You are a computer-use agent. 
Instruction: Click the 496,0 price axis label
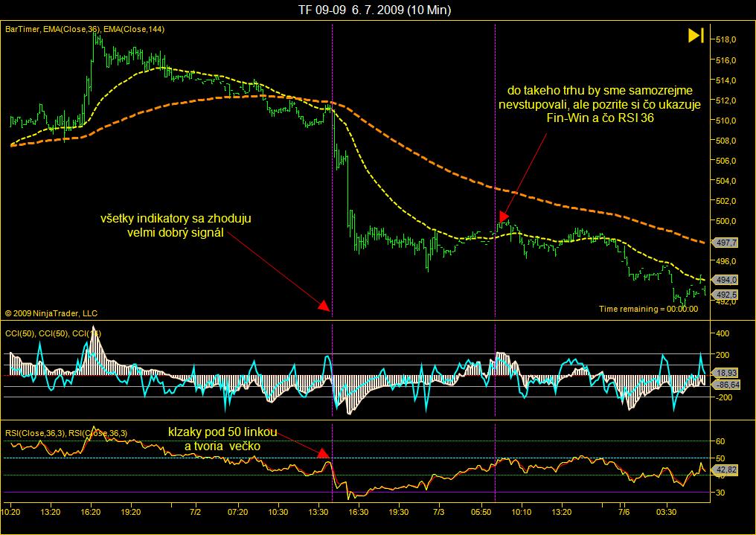coord(726,261)
